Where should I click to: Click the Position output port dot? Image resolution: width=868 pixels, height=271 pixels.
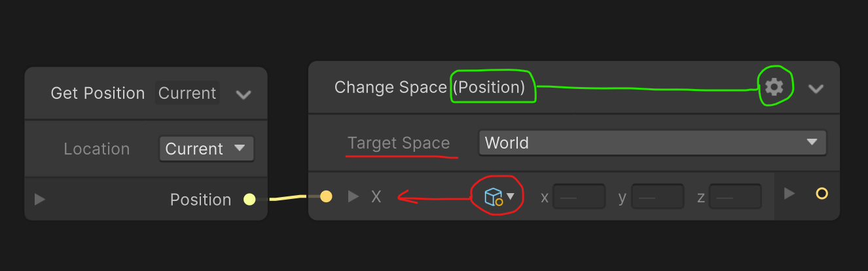coord(249,200)
